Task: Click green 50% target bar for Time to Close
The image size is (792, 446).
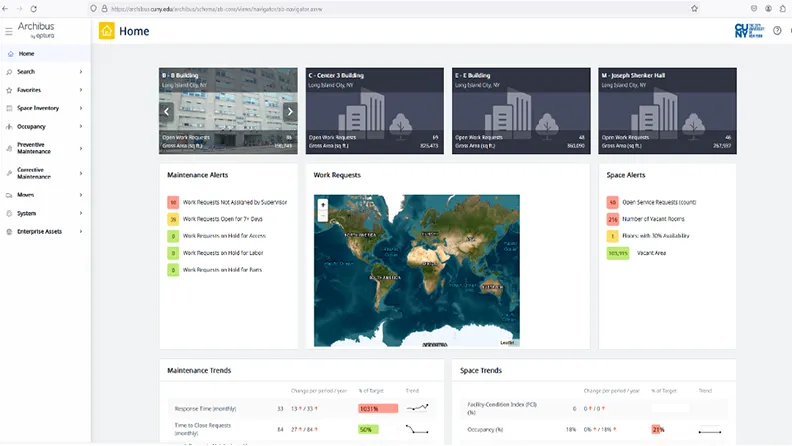Action: click(368, 430)
